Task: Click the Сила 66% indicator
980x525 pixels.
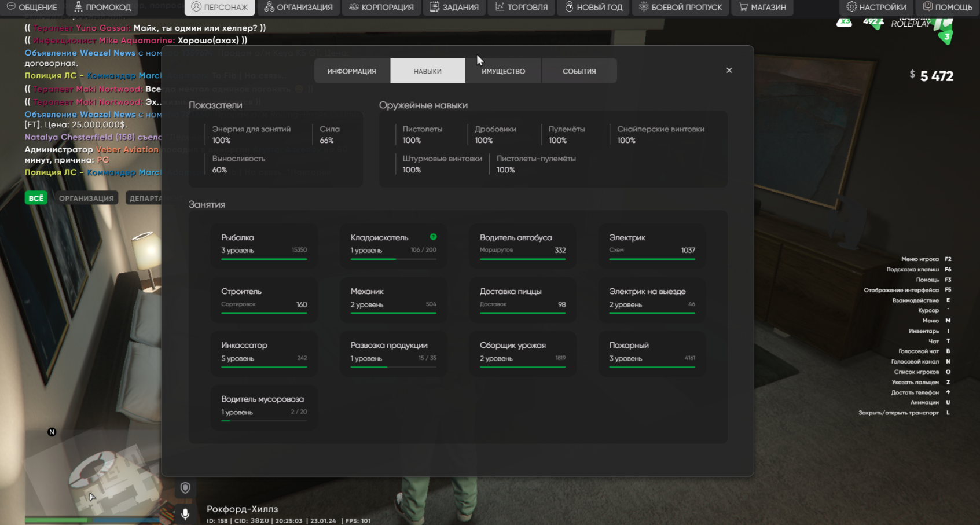Action: 329,134
